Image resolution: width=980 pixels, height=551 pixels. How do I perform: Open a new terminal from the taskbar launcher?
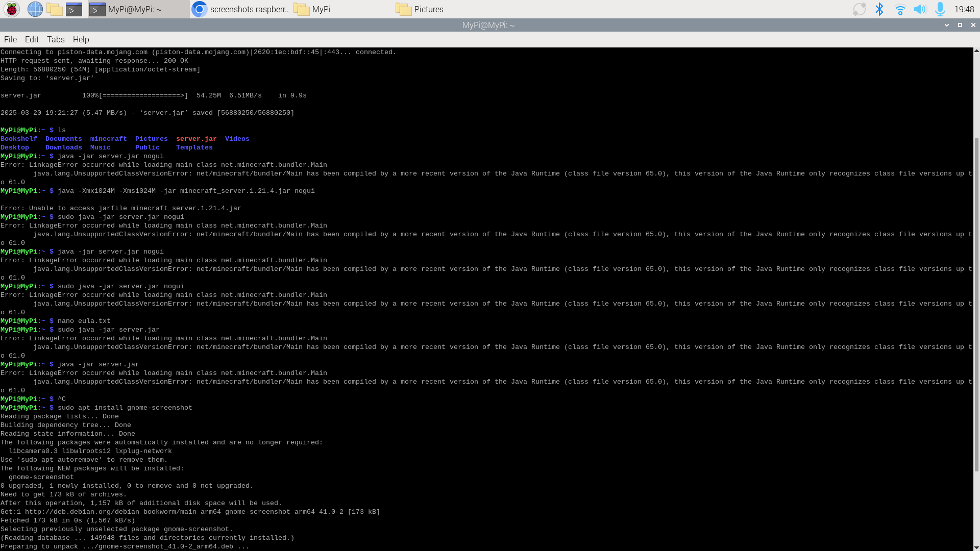pyautogui.click(x=74, y=9)
